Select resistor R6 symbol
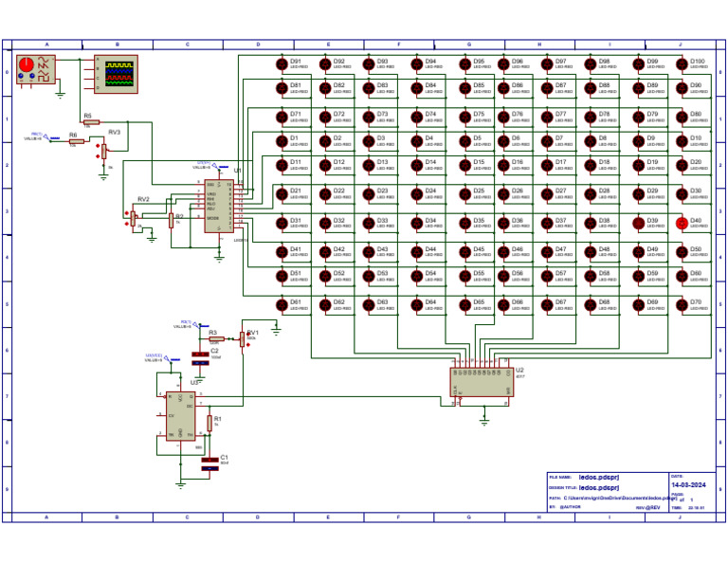This screenshot has width=728, height=563. click(77, 141)
